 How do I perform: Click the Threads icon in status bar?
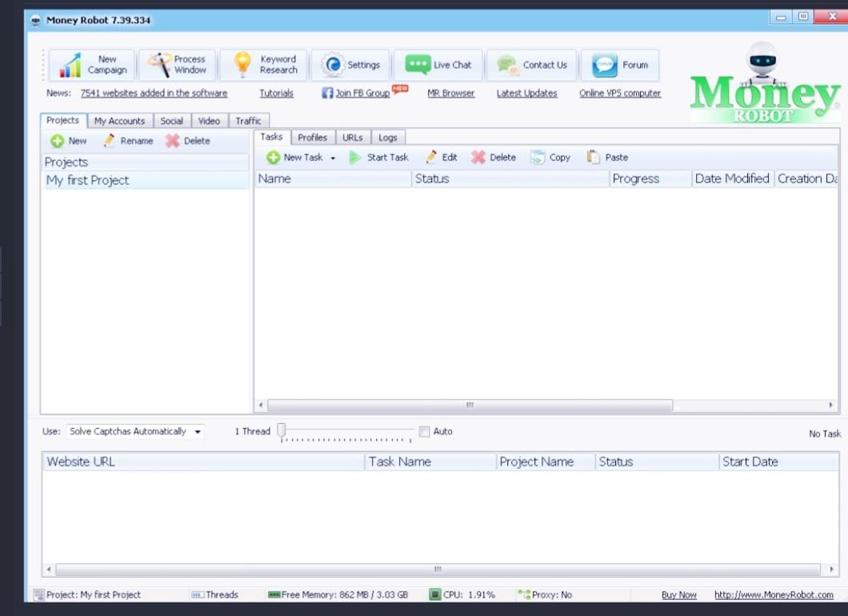click(198, 595)
